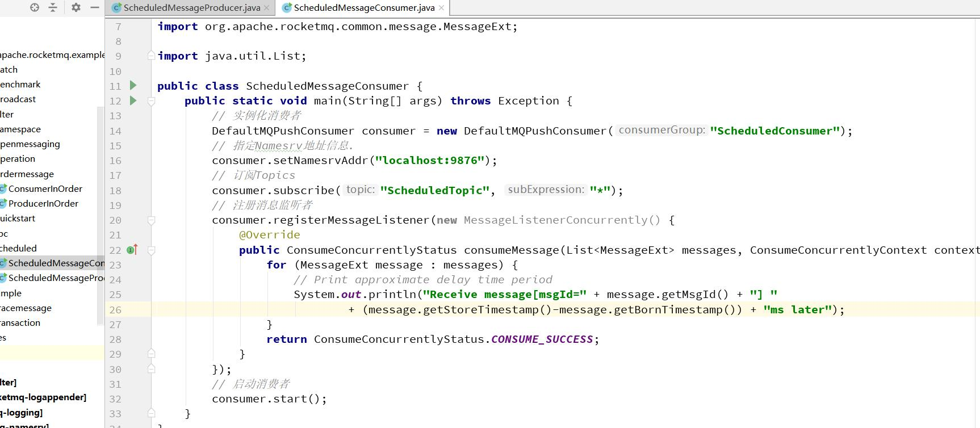Click the ScheduledMessageConsumer.java tab class icon
980x428 pixels.
tap(287, 8)
